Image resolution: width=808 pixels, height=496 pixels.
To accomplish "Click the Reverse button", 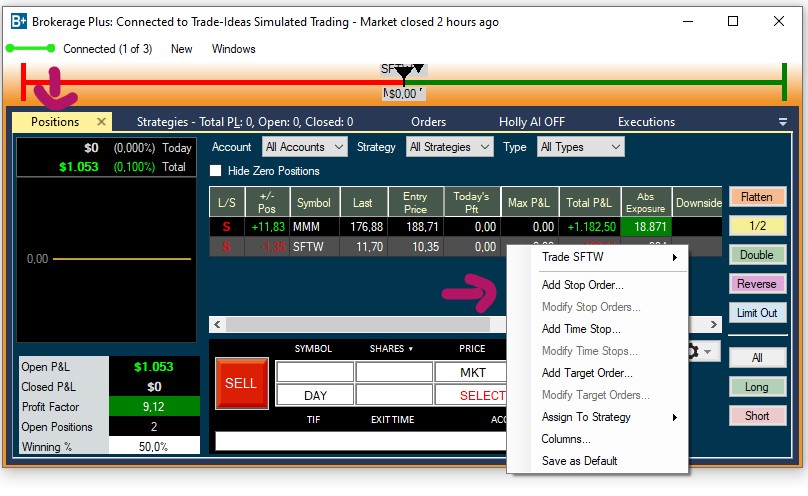I will coord(757,284).
